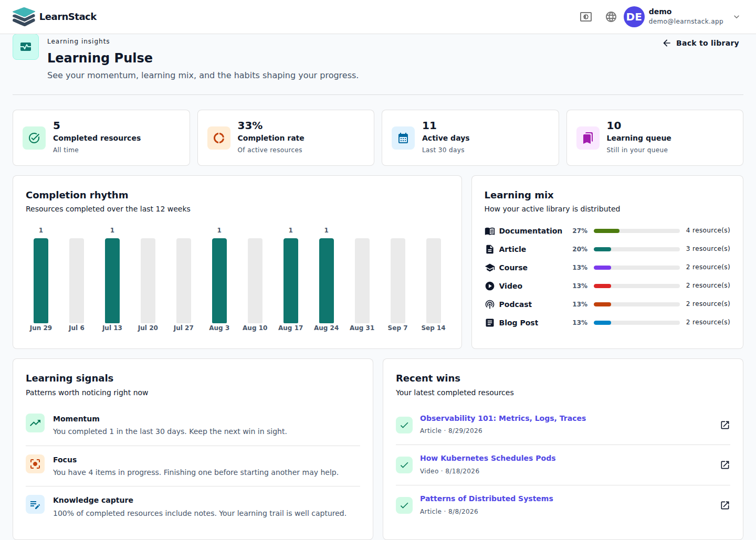The image size is (756, 540).
Task: Open Patterns of Distributed Systems link
Action: pos(487,499)
